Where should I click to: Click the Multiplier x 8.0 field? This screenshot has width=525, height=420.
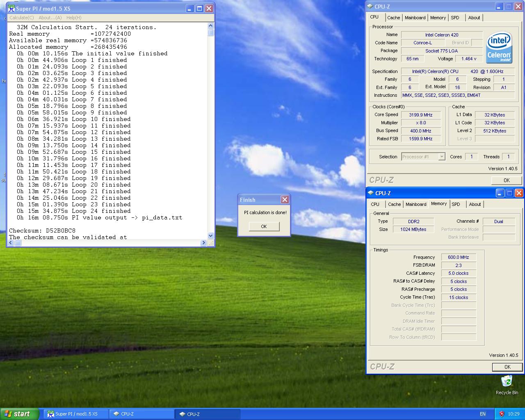[421, 123]
